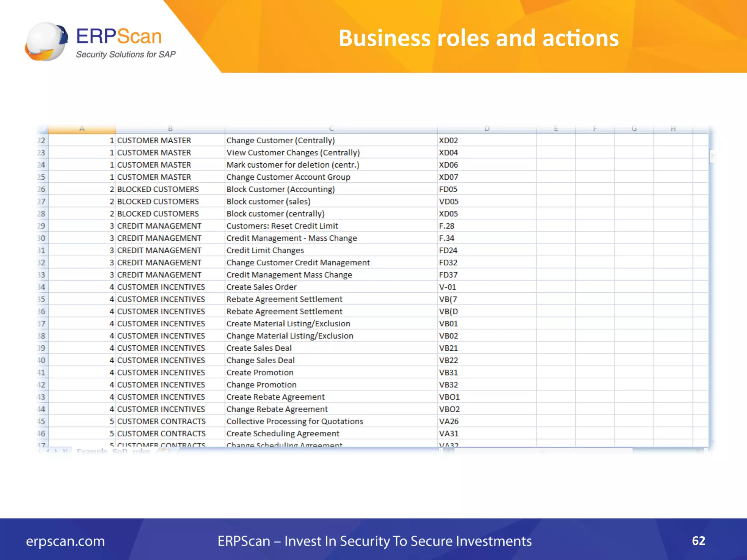
Task: Click 'Create Sales Order' cell
Action: 331,287
